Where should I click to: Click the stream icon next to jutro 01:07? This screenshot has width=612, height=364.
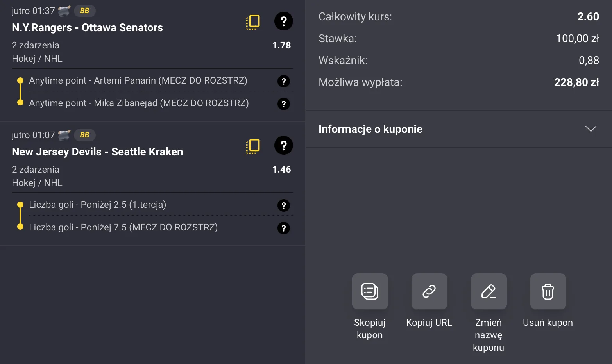[x=64, y=135]
